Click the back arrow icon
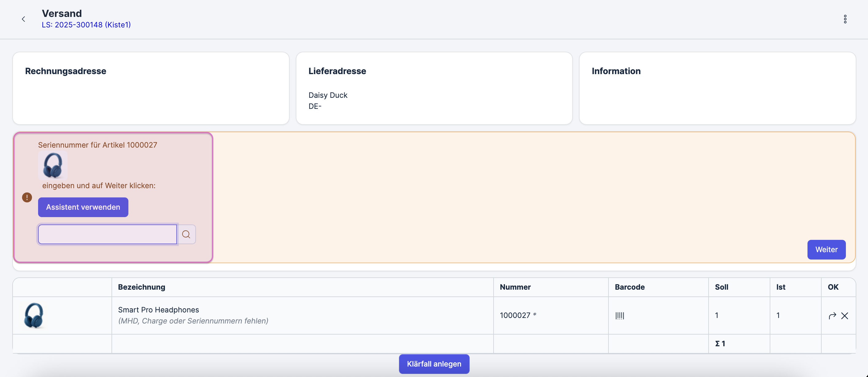Screen dimensions: 868x377 tap(23, 19)
